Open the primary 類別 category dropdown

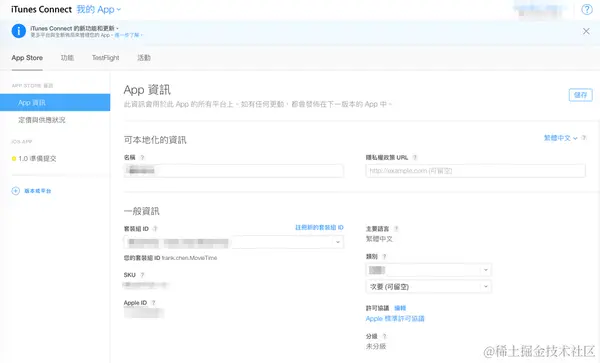[429, 270]
